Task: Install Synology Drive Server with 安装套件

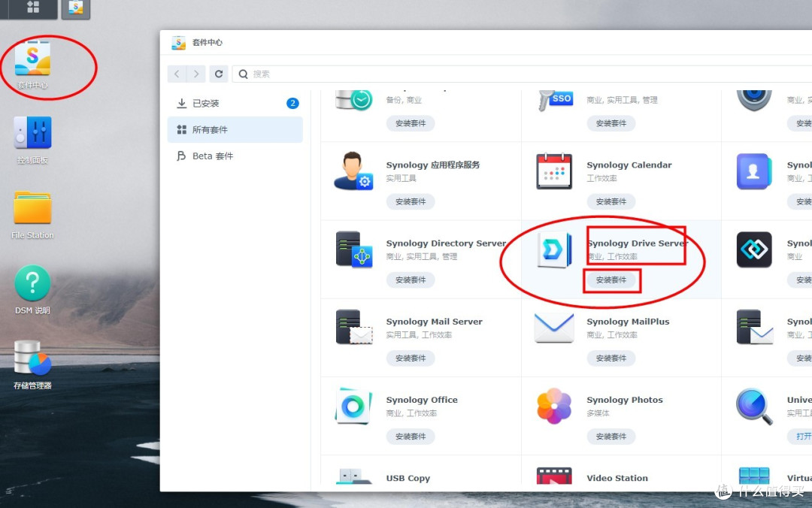Action: pyautogui.click(x=611, y=280)
